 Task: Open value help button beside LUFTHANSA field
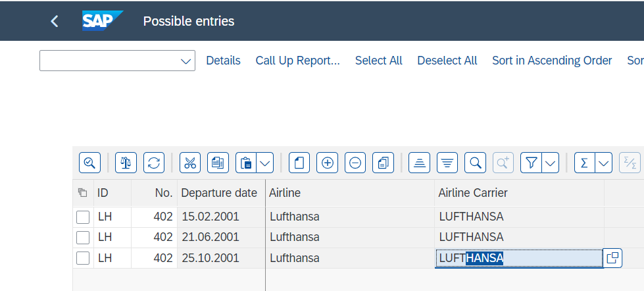(612, 258)
